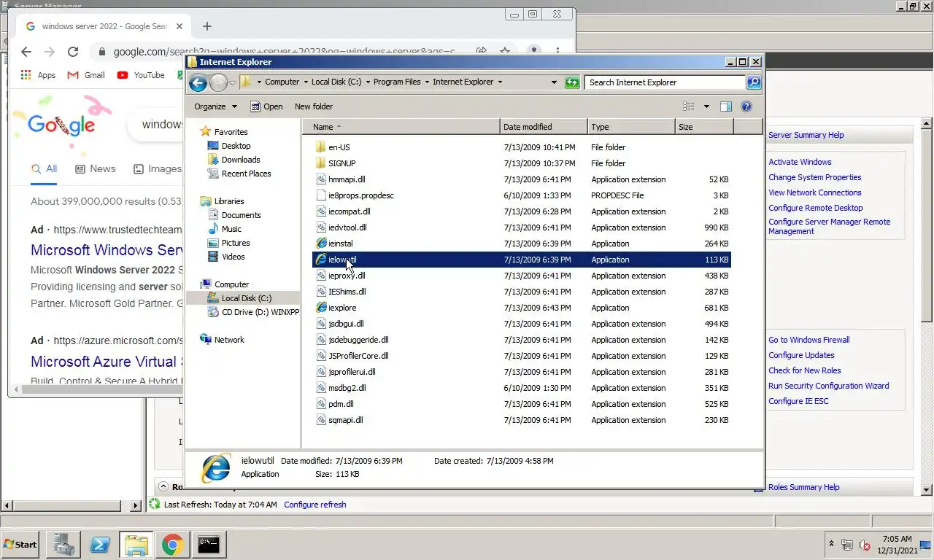The image size is (934, 560).
Task: Open the address bar history dropdown
Action: coord(555,82)
